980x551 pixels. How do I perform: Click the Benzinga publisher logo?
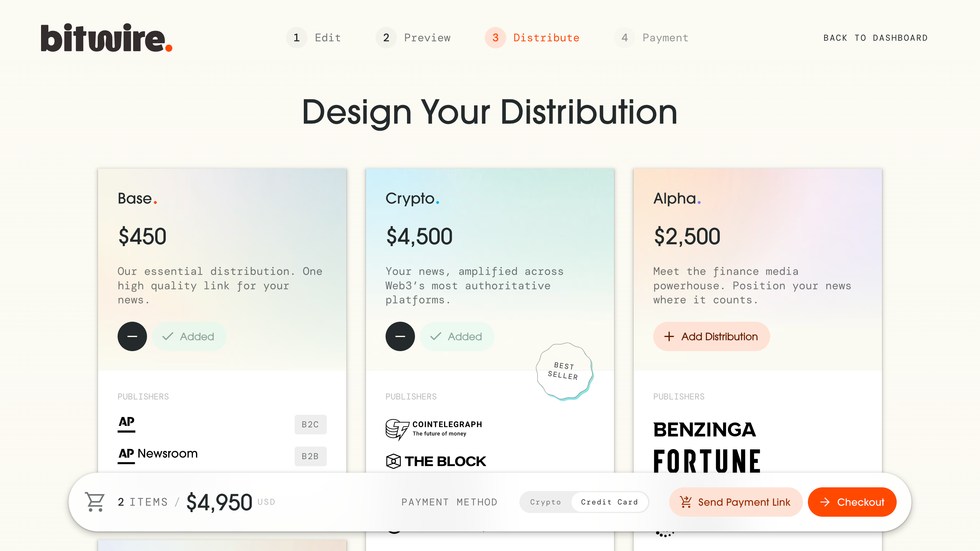point(704,430)
